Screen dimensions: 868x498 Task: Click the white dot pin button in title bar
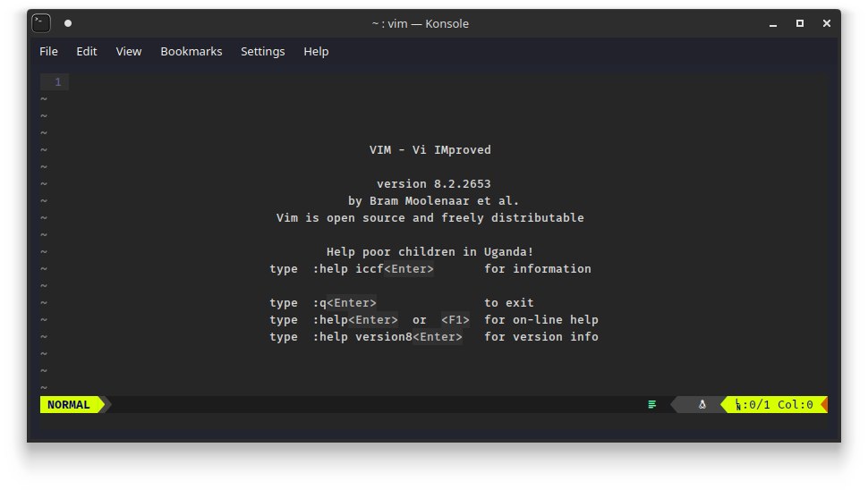[67, 23]
